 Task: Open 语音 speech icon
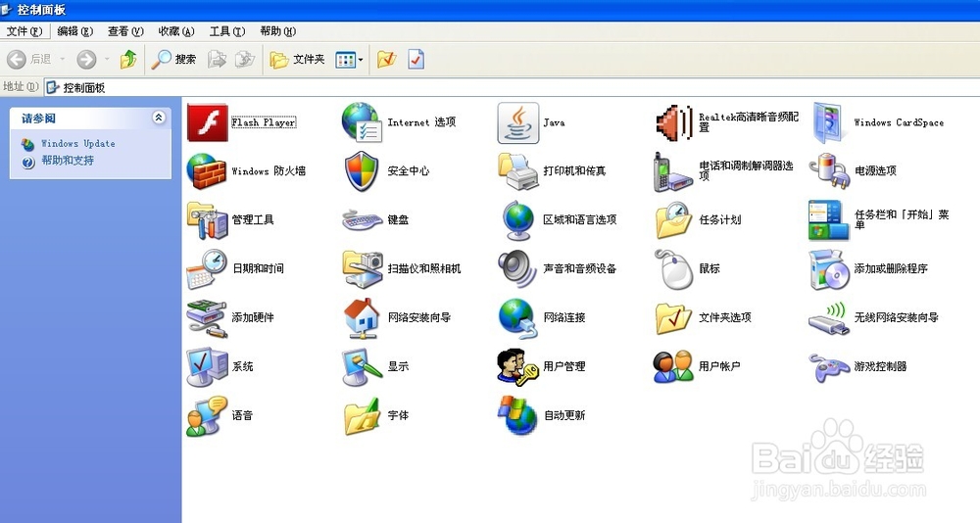point(207,415)
